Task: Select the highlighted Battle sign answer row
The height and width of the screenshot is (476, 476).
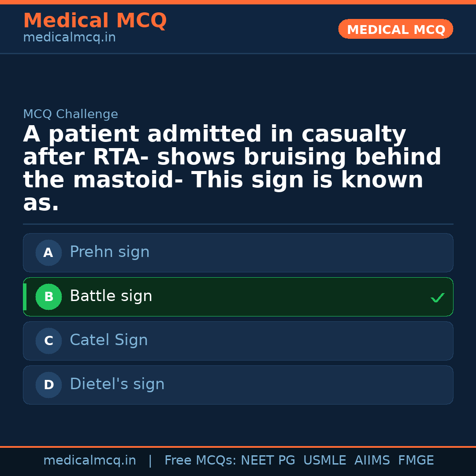Action: pyautogui.click(x=238, y=297)
